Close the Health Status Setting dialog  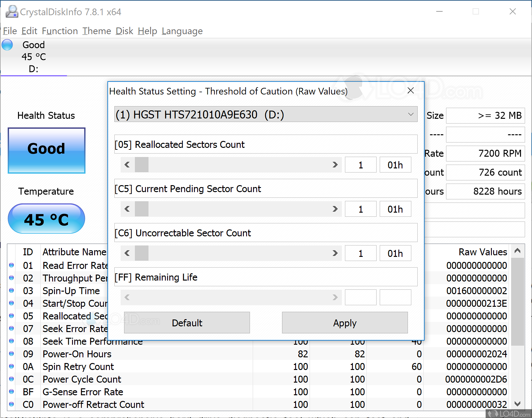tap(410, 91)
